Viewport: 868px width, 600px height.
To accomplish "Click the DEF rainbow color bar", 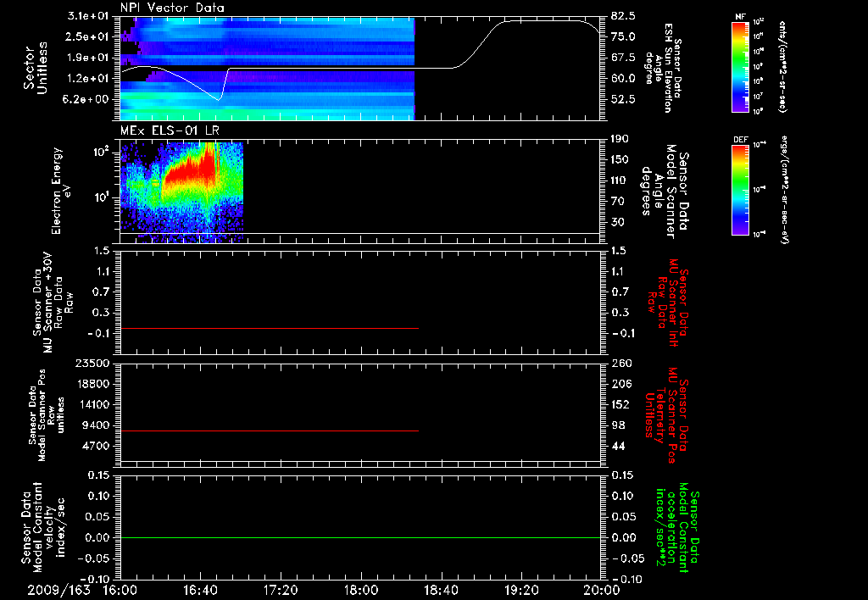I will click(x=740, y=190).
